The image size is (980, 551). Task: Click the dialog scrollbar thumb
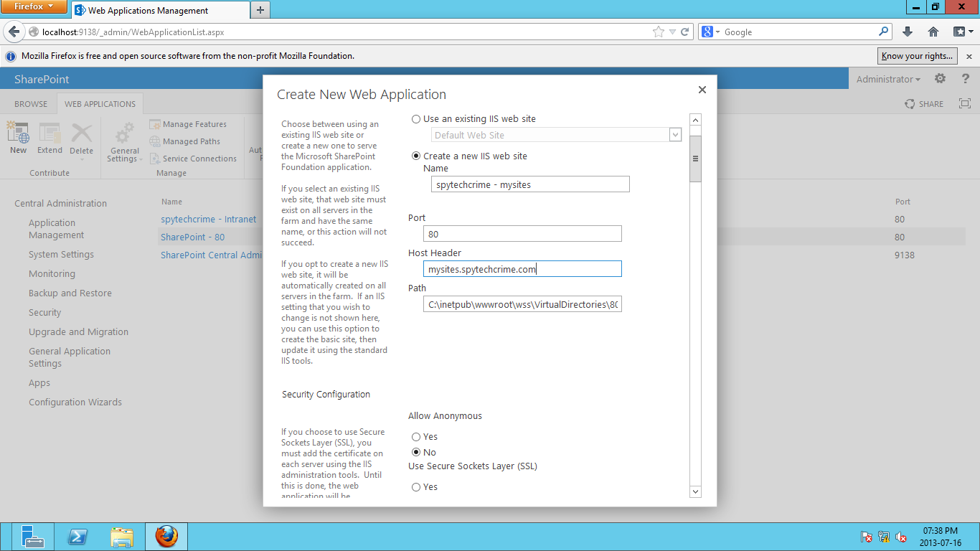coord(695,159)
